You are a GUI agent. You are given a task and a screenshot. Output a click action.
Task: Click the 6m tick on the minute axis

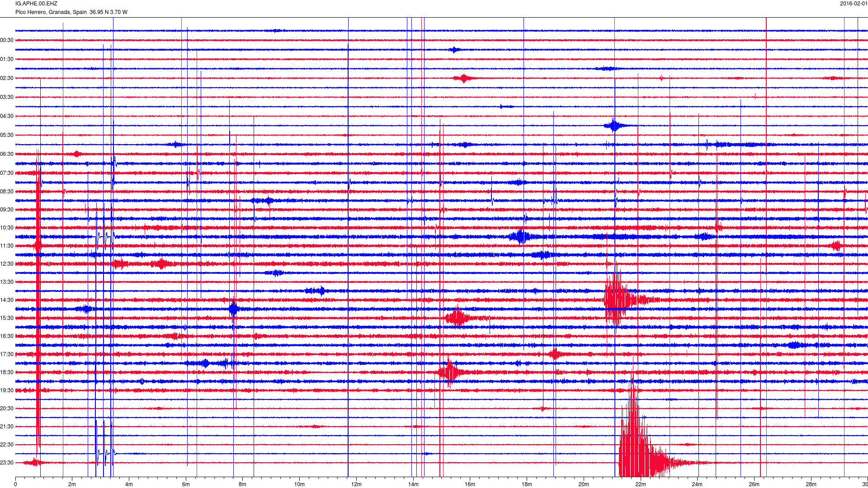pyautogui.click(x=186, y=484)
